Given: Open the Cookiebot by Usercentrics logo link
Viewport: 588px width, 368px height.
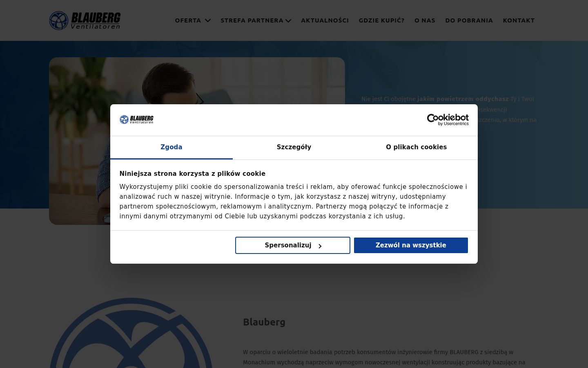Looking at the screenshot, I should [x=448, y=120].
